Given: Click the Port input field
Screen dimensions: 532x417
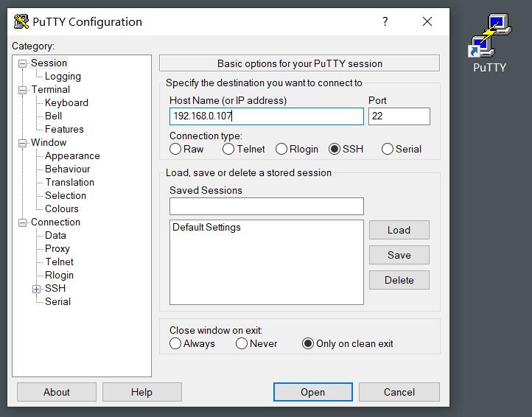Looking at the screenshot, I should click(x=399, y=116).
